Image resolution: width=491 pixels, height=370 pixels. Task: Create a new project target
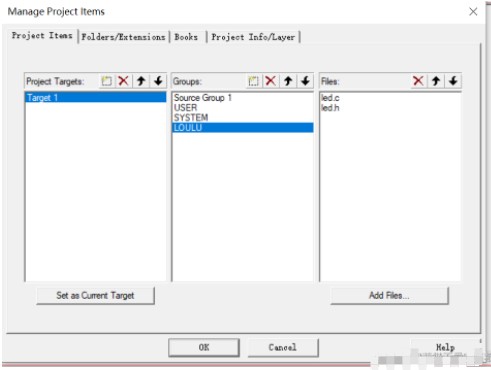click(107, 81)
